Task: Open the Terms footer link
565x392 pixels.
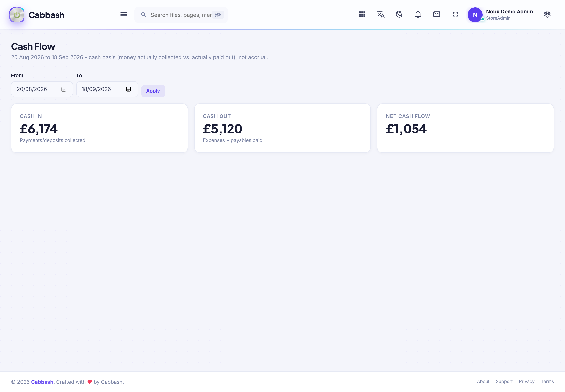Action: pyautogui.click(x=547, y=381)
